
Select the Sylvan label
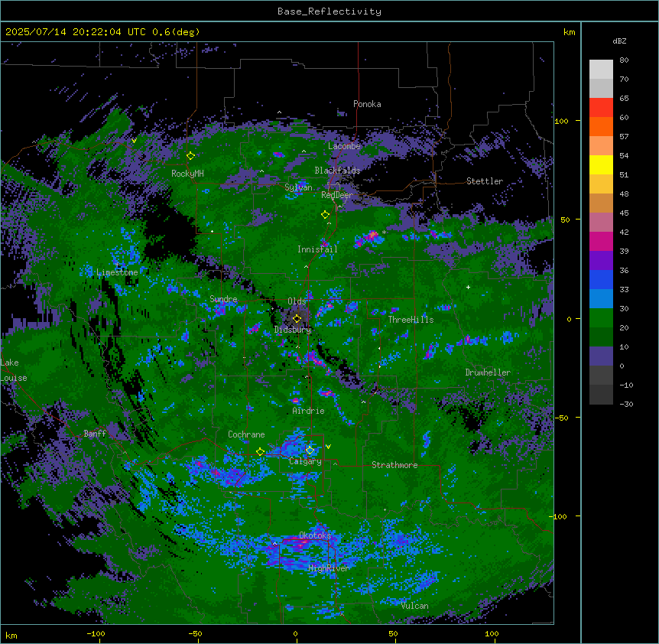(x=298, y=187)
